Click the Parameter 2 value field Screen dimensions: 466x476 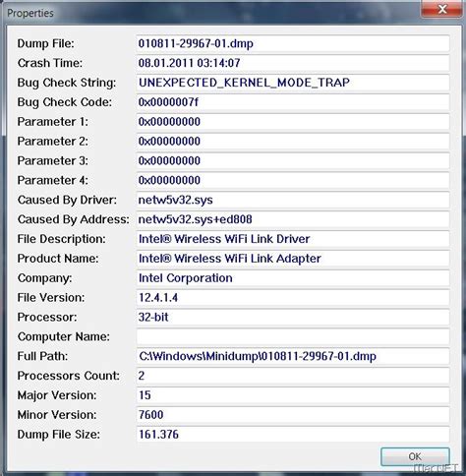(293, 142)
